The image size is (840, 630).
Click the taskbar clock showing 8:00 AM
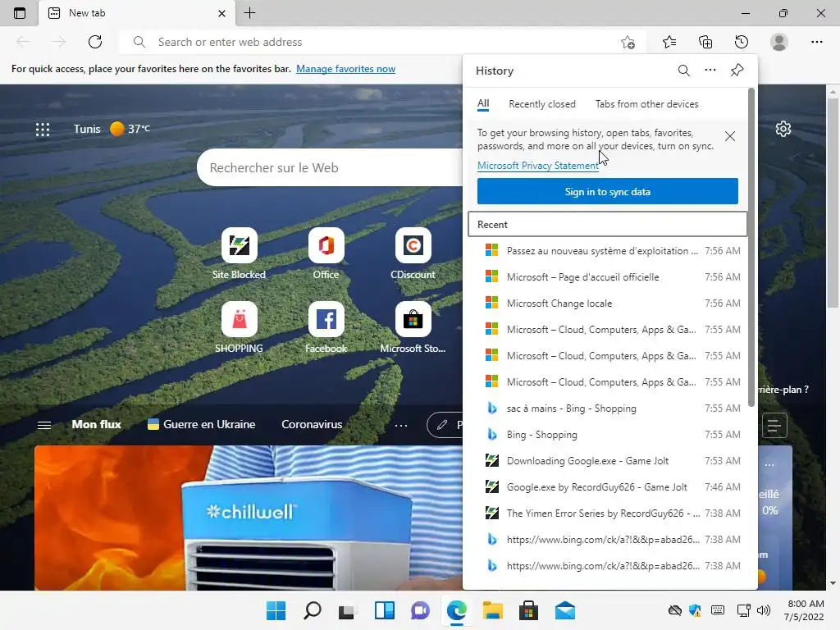[805, 610]
